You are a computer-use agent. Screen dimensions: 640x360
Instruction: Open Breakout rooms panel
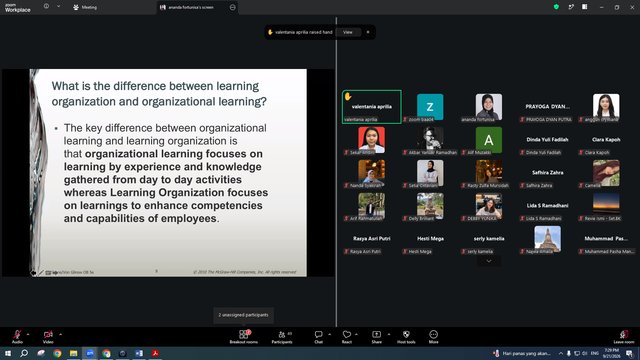point(244,337)
